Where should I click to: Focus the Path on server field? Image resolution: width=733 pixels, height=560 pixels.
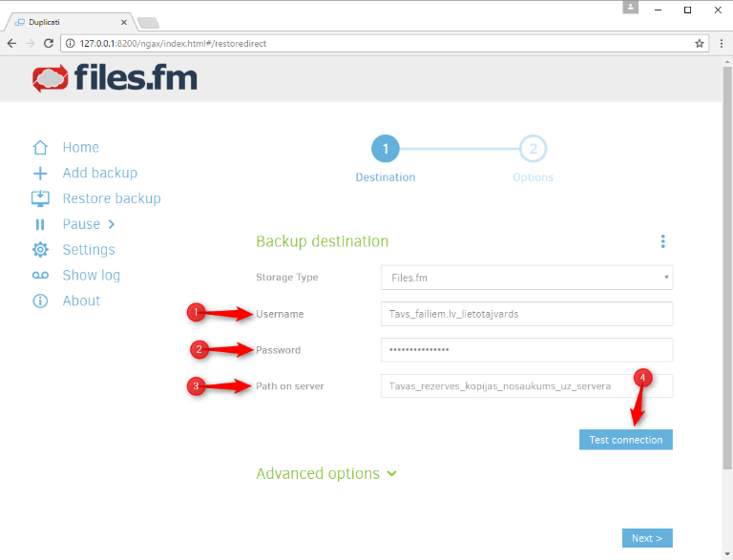pos(527,385)
